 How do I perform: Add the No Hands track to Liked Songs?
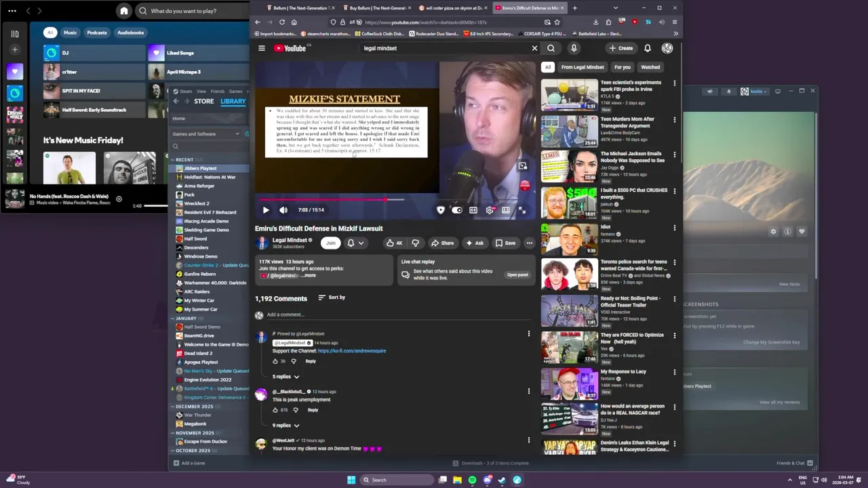point(119,199)
